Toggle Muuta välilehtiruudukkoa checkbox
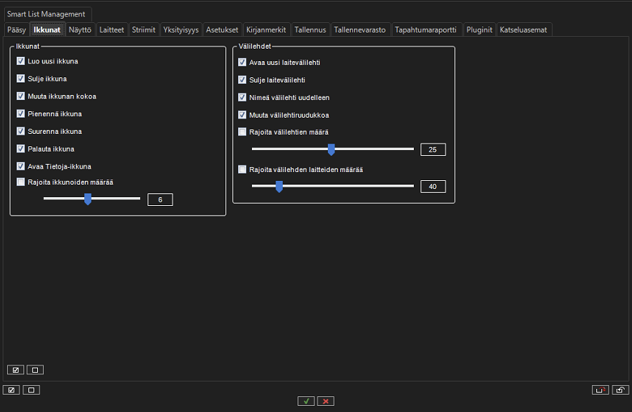 coord(242,115)
